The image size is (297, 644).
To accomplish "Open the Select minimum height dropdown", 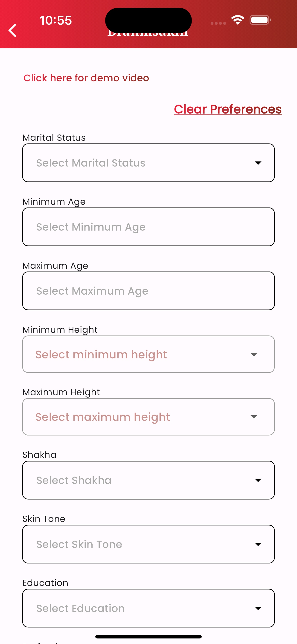I will click(148, 354).
